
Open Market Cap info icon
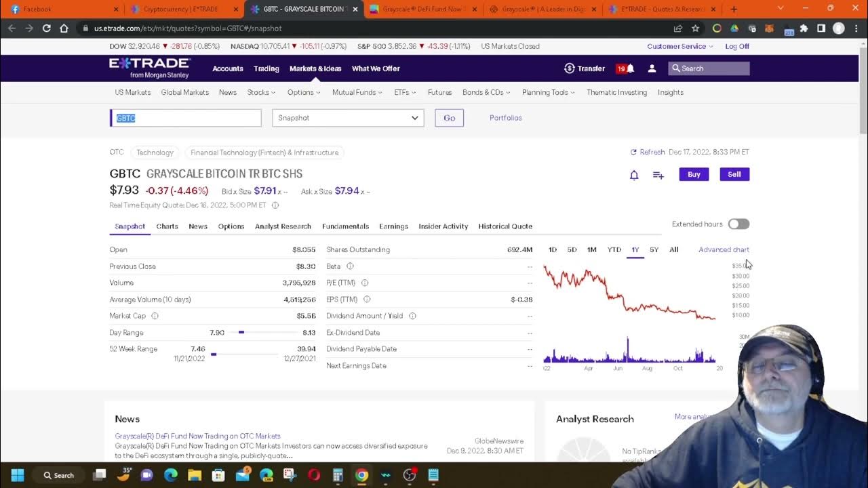point(155,316)
